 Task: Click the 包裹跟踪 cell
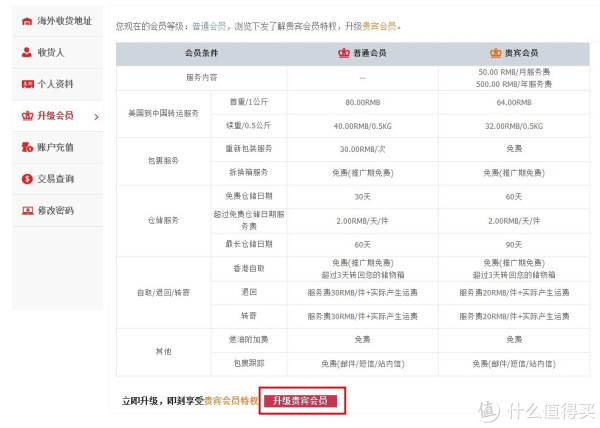pos(249,363)
